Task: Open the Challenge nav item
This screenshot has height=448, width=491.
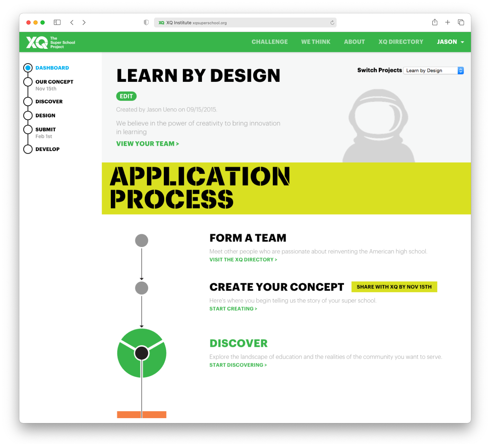Action: tap(269, 42)
